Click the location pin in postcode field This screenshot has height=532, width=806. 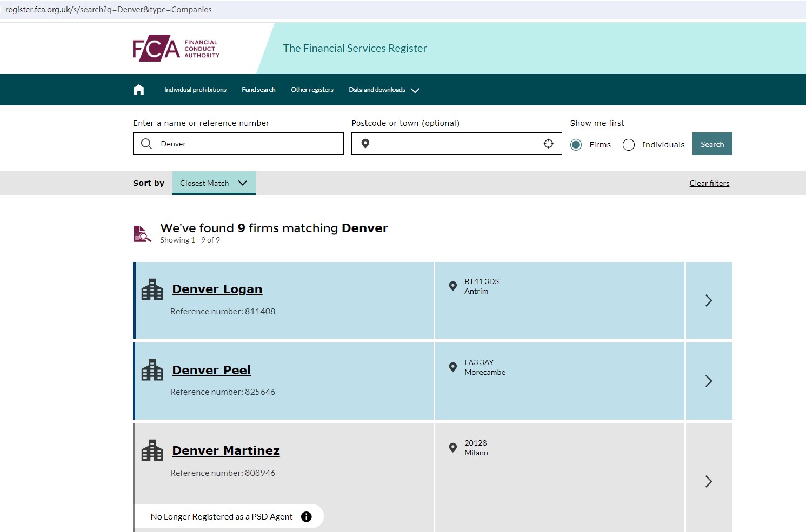point(365,144)
